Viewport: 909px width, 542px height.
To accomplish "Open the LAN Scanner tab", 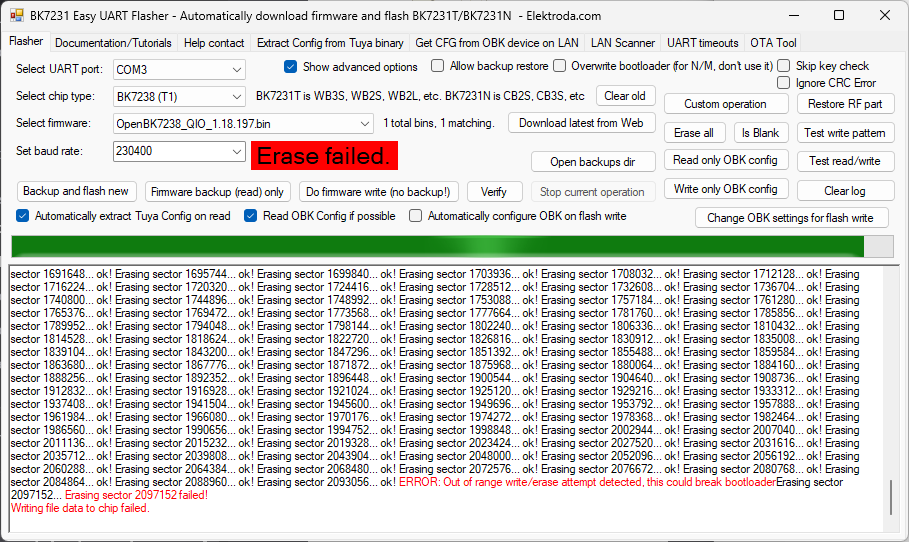I will pyautogui.click(x=623, y=43).
